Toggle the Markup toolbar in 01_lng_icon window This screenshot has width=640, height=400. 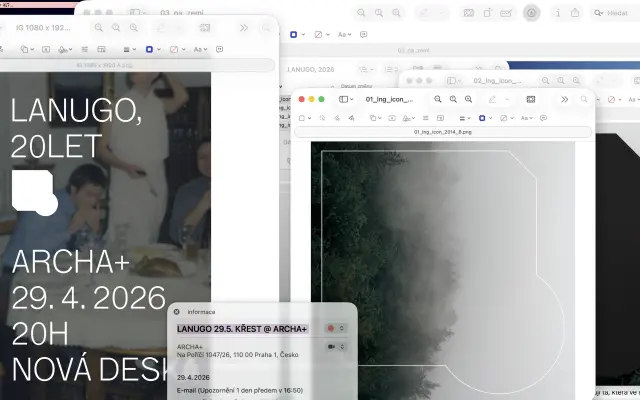(x=489, y=100)
